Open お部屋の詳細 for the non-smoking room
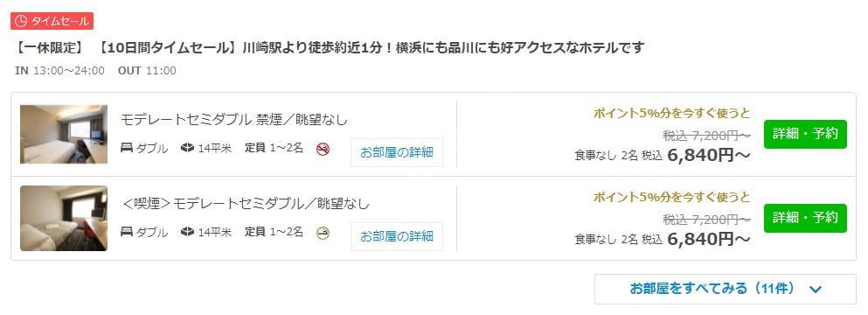Image resolution: width=868 pixels, height=315 pixels. point(396,152)
